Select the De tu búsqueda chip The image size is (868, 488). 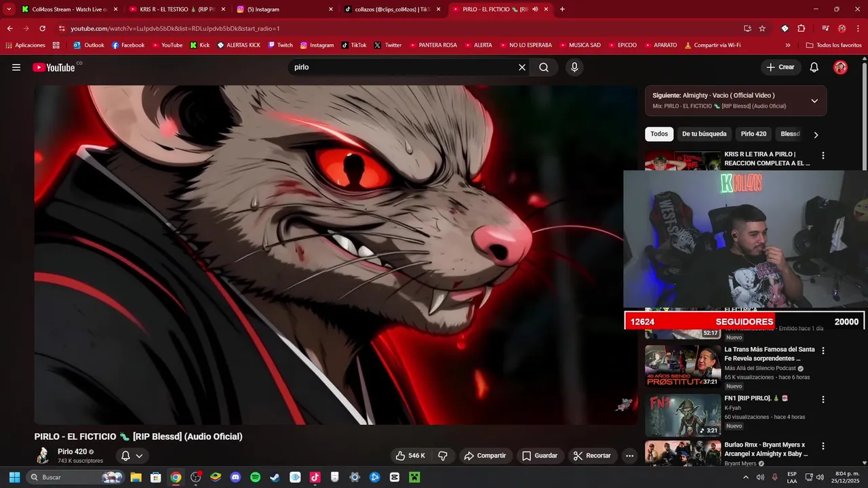tap(704, 134)
